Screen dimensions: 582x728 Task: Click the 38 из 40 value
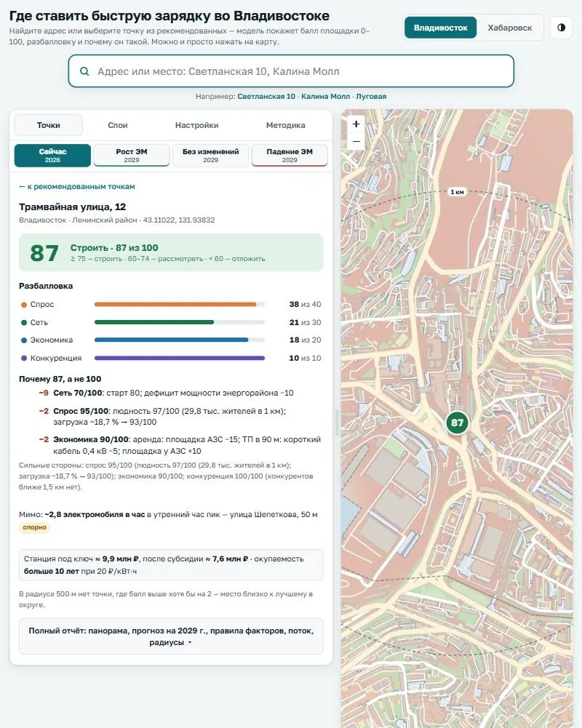[x=305, y=305]
